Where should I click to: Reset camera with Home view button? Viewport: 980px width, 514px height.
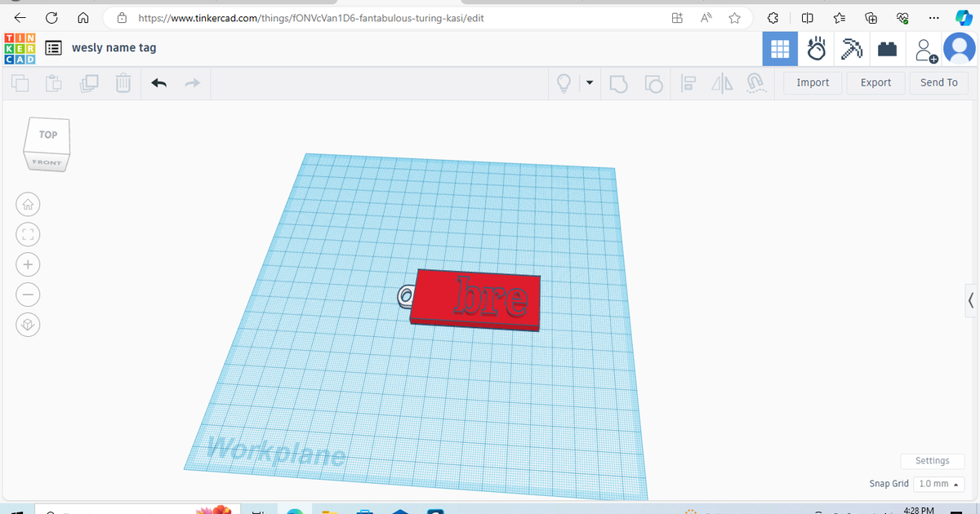pyautogui.click(x=28, y=204)
